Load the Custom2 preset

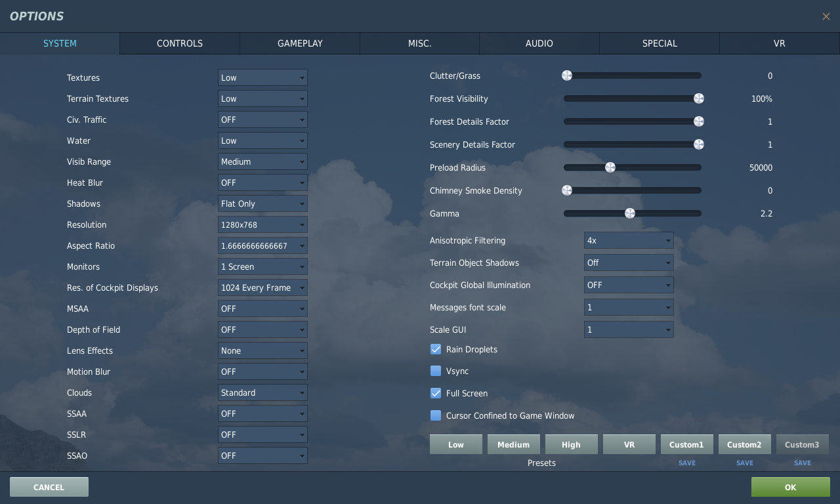[x=745, y=444]
